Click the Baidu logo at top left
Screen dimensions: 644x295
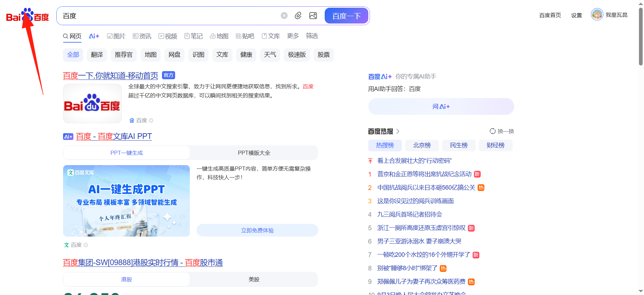(28, 16)
